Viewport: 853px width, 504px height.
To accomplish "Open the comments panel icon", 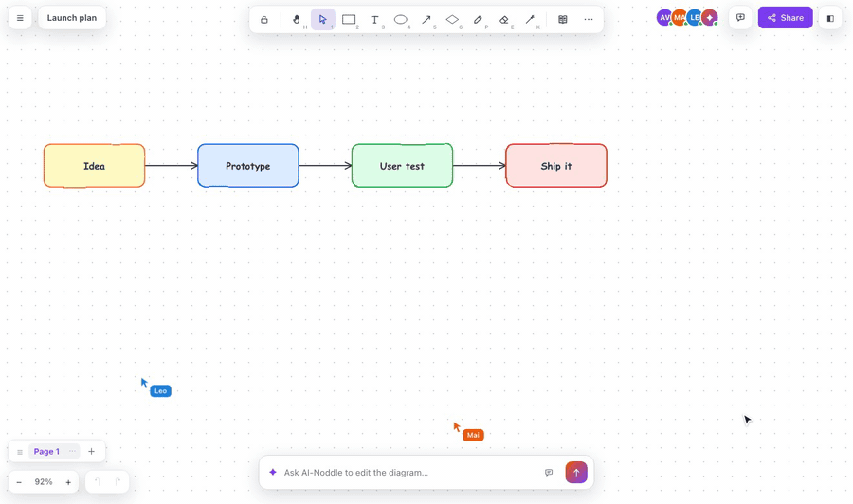I will [x=740, y=18].
